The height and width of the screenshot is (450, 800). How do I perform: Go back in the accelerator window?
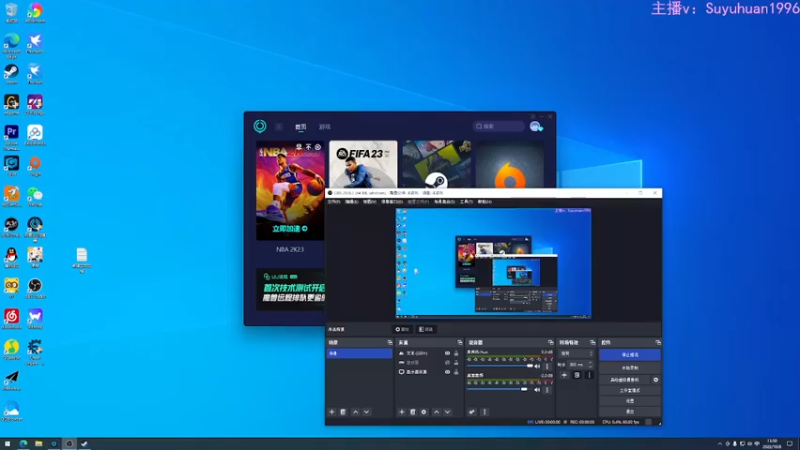click(x=279, y=127)
